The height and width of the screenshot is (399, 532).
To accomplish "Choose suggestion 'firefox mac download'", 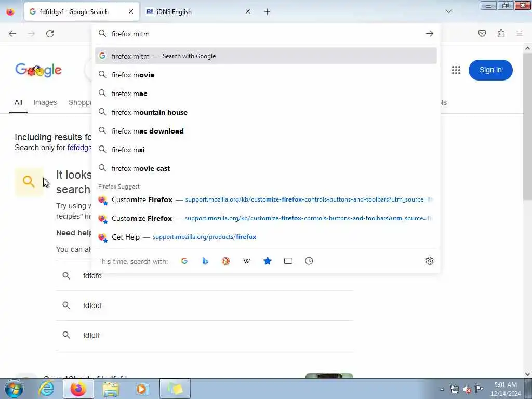I will click(x=266, y=131).
